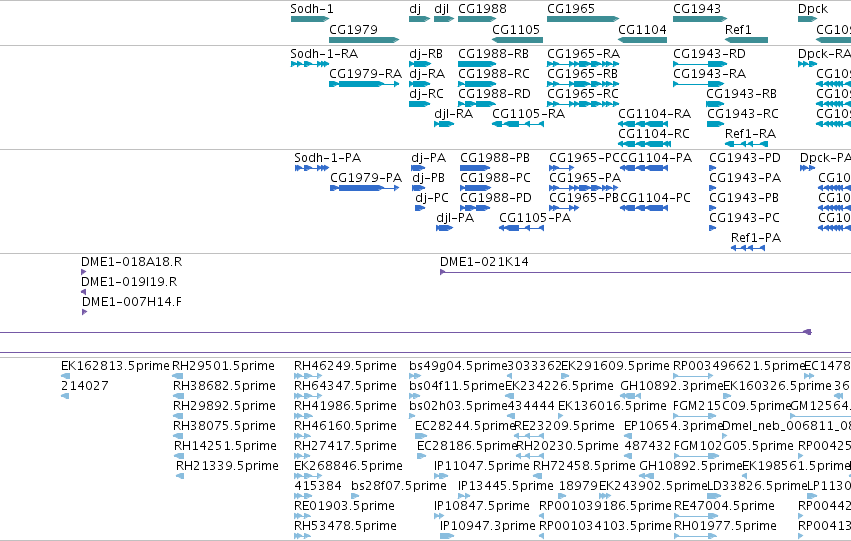Click the RH46249.5prime EST feature
The width and height of the screenshot is (851, 541).
(308, 376)
